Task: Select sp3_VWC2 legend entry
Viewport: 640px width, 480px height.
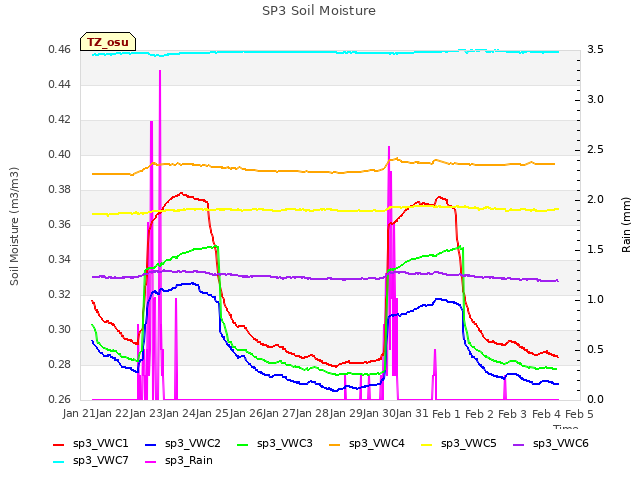Action: point(183,444)
